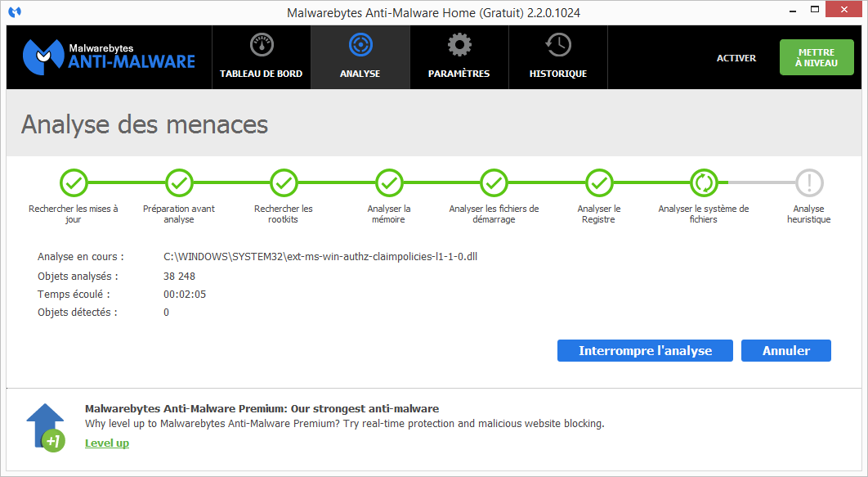Click the Malwarebytes Anti-Malware logo
Screen dimensions: 868x477
(x=109, y=56)
